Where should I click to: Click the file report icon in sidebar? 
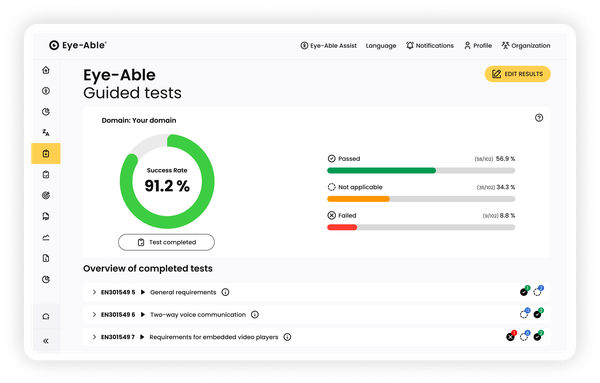tap(46, 258)
